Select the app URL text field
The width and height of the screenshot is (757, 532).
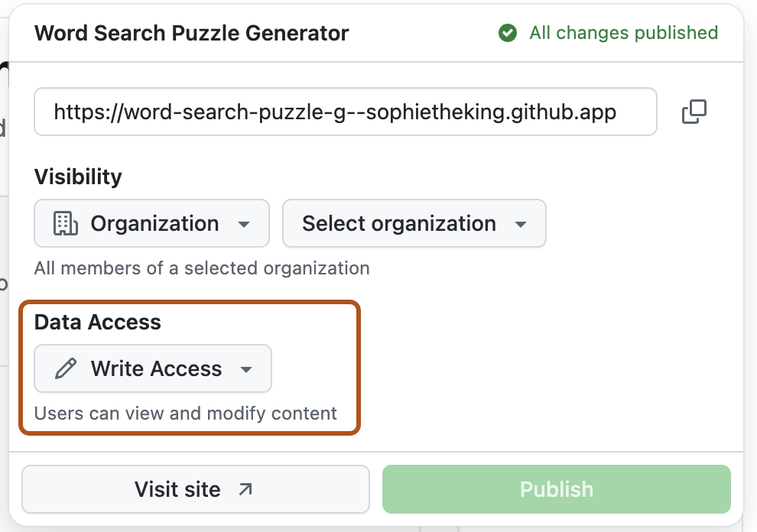tap(344, 112)
